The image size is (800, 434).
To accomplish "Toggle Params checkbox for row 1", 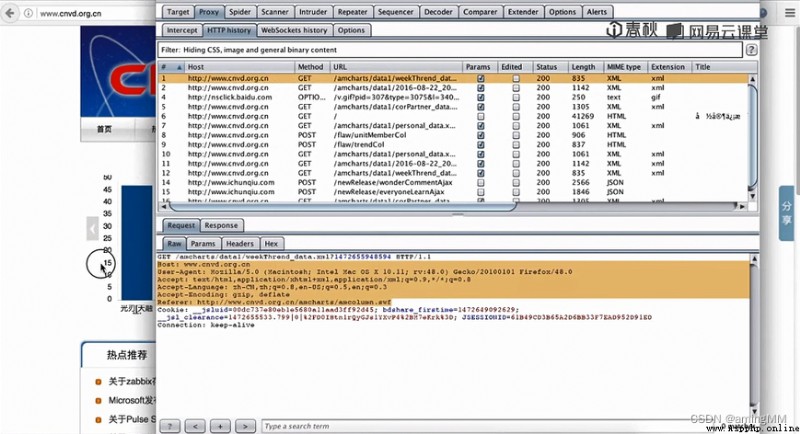I will point(481,79).
